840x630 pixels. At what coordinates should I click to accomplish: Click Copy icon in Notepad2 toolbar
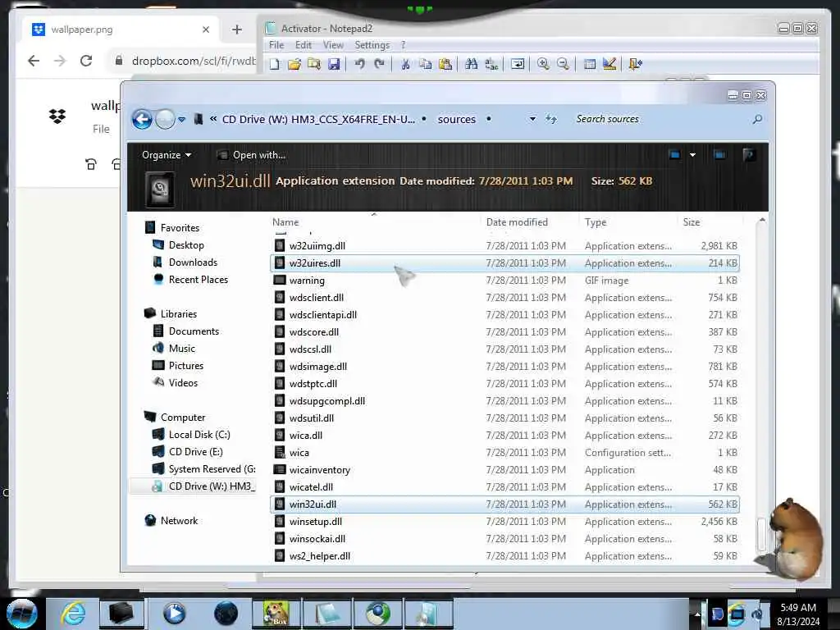[x=426, y=64]
